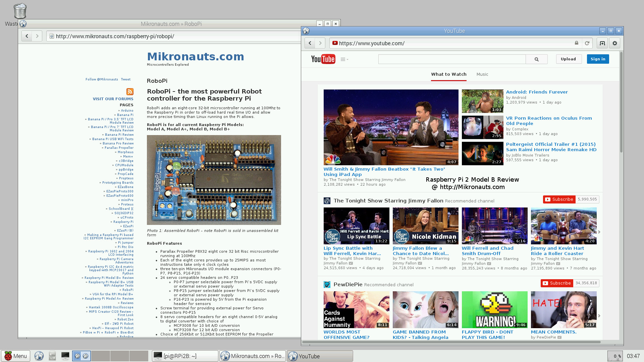Click Follow @Mikronauts link
The height and width of the screenshot is (362, 644).
pyautogui.click(x=102, y=79)
